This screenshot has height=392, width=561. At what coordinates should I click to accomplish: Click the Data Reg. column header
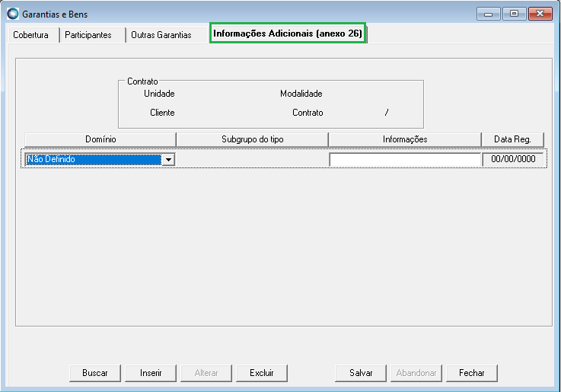512,139
